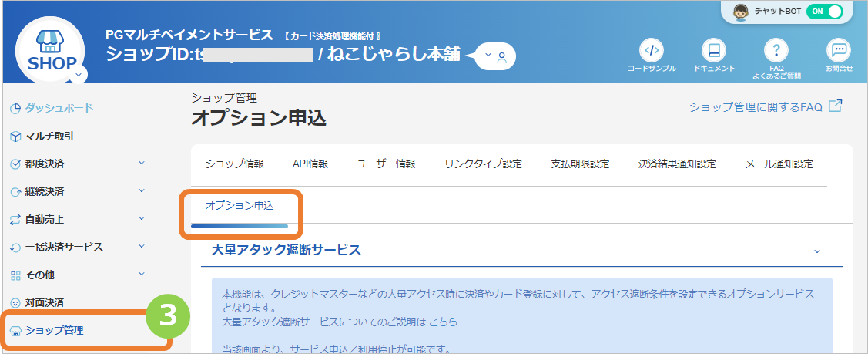Click the SHOP logo icon
This screenshot has width=868, height=354.
coord(50,50)
